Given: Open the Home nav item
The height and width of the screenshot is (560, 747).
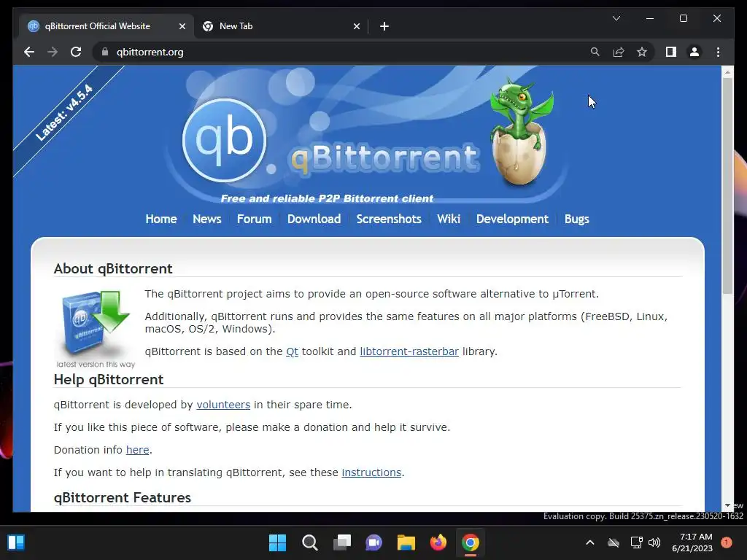Looking at the screenshot, I should point(161,219).
